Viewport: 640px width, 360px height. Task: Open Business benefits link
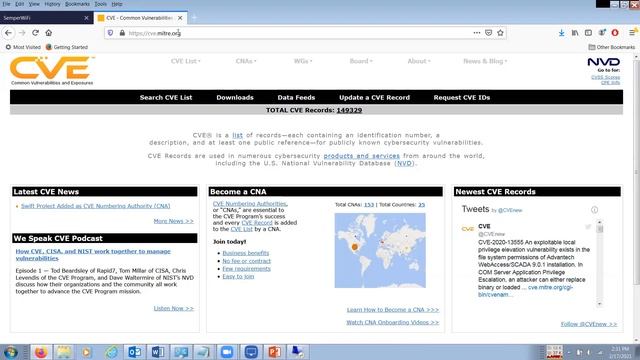246,253
